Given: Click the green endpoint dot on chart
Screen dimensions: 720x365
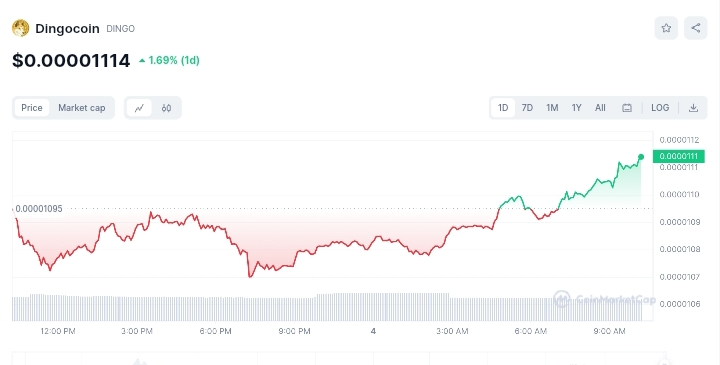Looking at the screenshot, I should (641, 157).
